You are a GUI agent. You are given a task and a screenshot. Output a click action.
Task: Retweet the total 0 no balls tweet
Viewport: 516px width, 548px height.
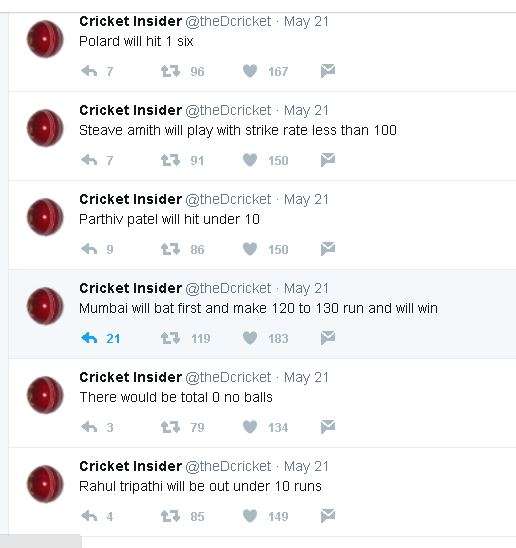(170, 427)
